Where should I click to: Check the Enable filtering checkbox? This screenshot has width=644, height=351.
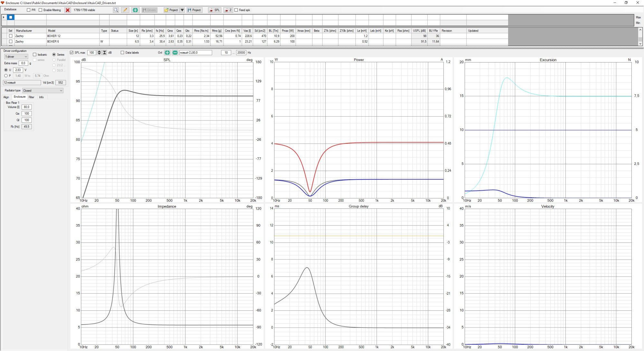[40, 10]
